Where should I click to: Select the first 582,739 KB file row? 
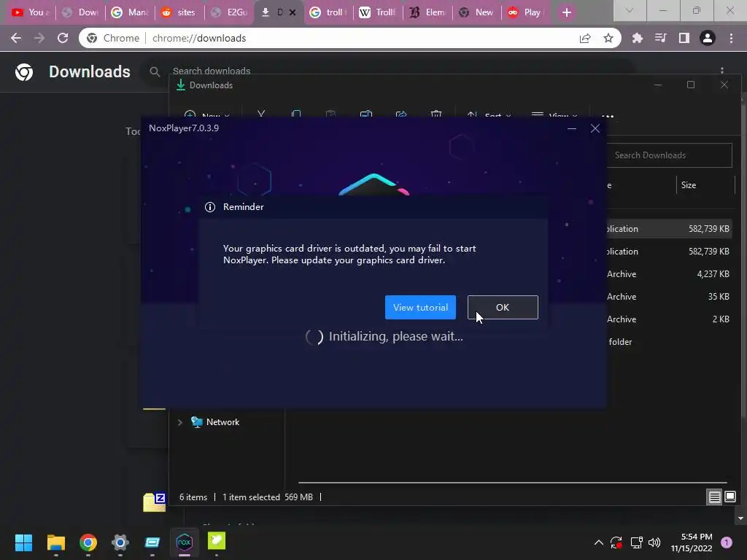668,228
